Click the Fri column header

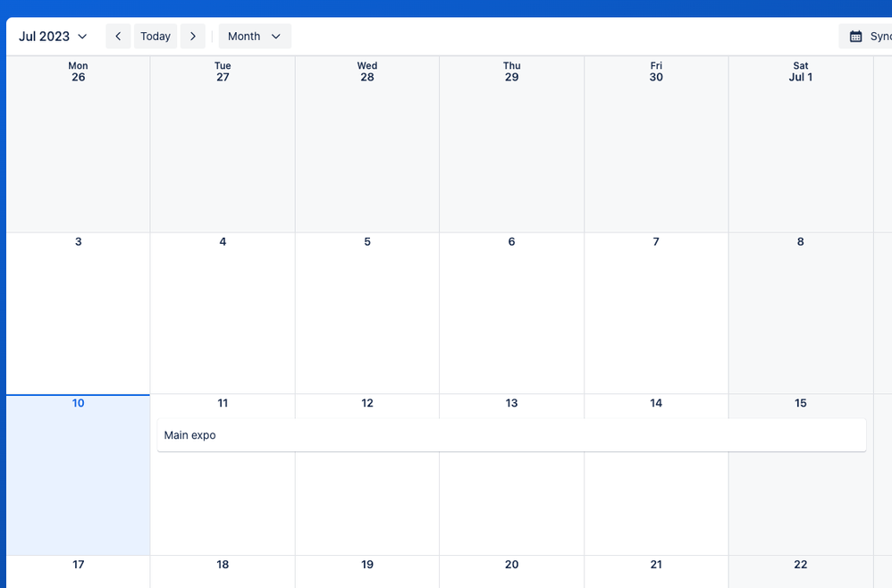[656, 65]
